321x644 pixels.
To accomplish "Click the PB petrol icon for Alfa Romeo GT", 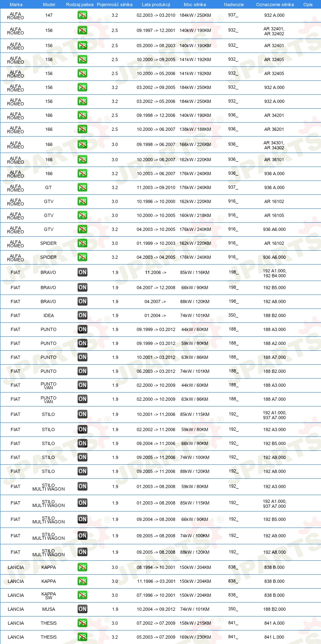I will tap(83, 187).
